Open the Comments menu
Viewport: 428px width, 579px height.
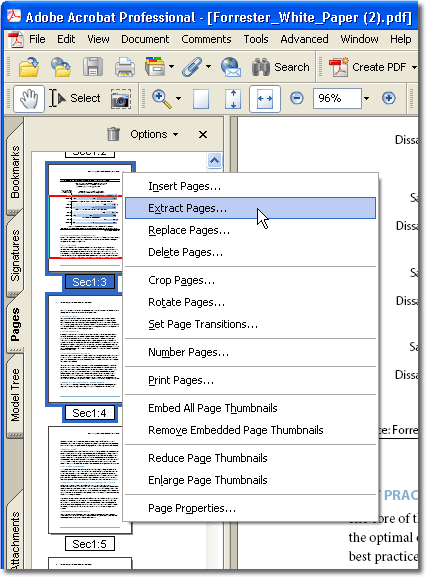click(206, 39)
